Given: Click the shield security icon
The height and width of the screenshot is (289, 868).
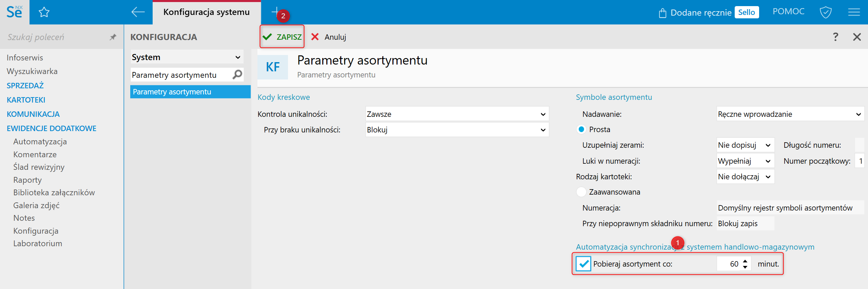Looking at the screenshot, I should pos(825,13).
